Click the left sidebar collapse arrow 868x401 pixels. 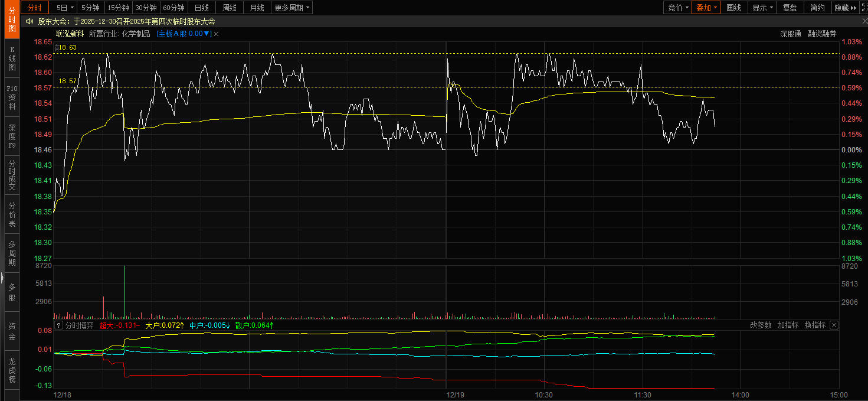2,278
